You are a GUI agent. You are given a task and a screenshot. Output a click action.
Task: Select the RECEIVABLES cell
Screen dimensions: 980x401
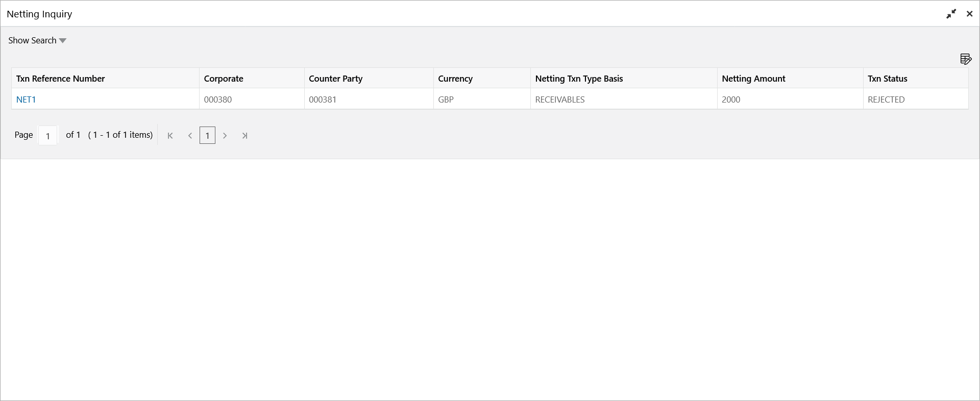tap(624, 99)
